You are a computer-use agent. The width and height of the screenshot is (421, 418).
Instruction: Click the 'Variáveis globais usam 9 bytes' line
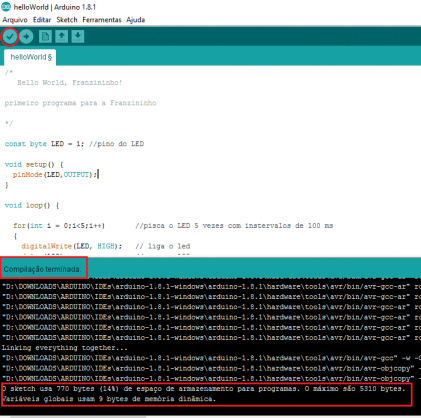tap(109, 399)
